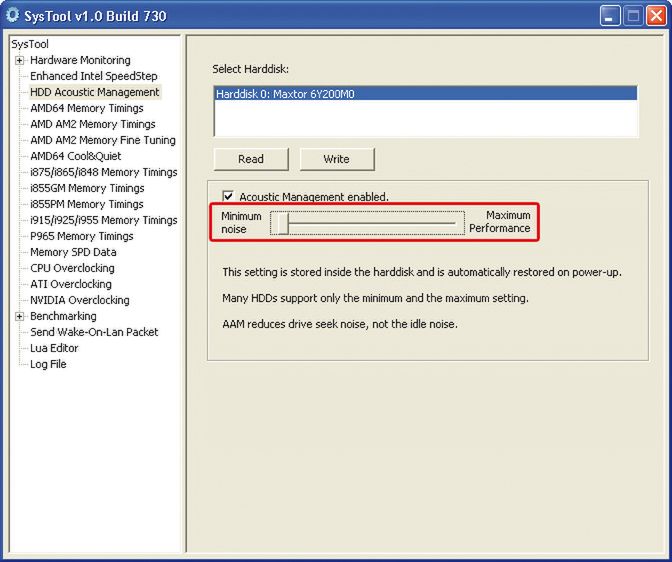
Task: Close the SysTool window
Action: tap(656, 16)
